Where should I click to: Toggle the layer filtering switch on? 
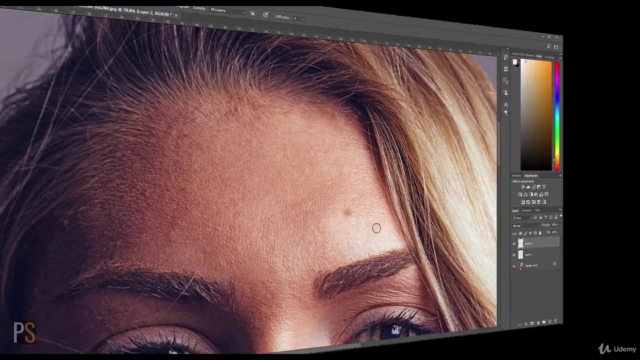click(561, 216)
